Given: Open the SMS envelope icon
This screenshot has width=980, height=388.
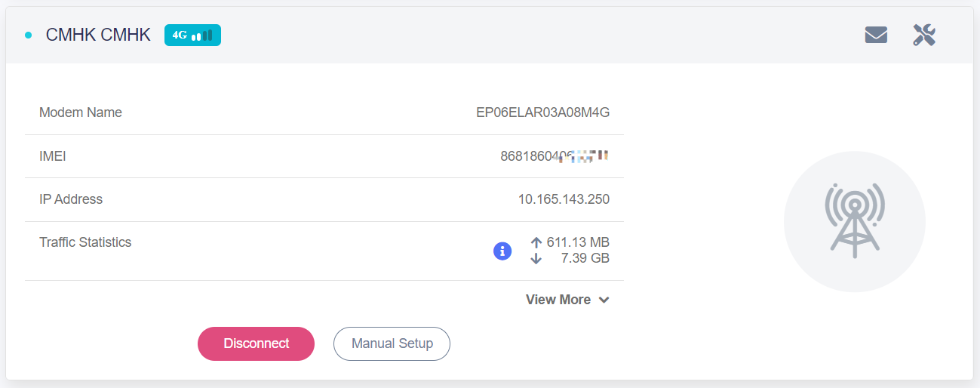Looking at the screenshot, I should [x=876, y=35].
